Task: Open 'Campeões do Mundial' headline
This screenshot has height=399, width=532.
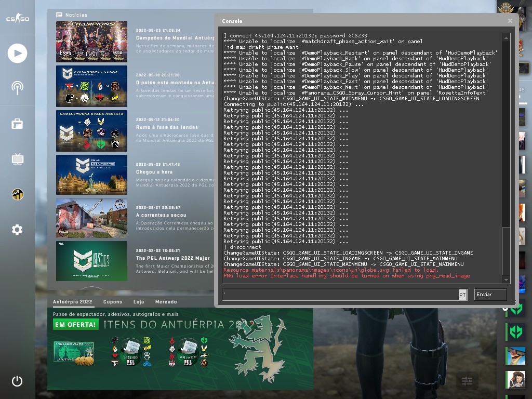Action: click(x=175, y=38)
